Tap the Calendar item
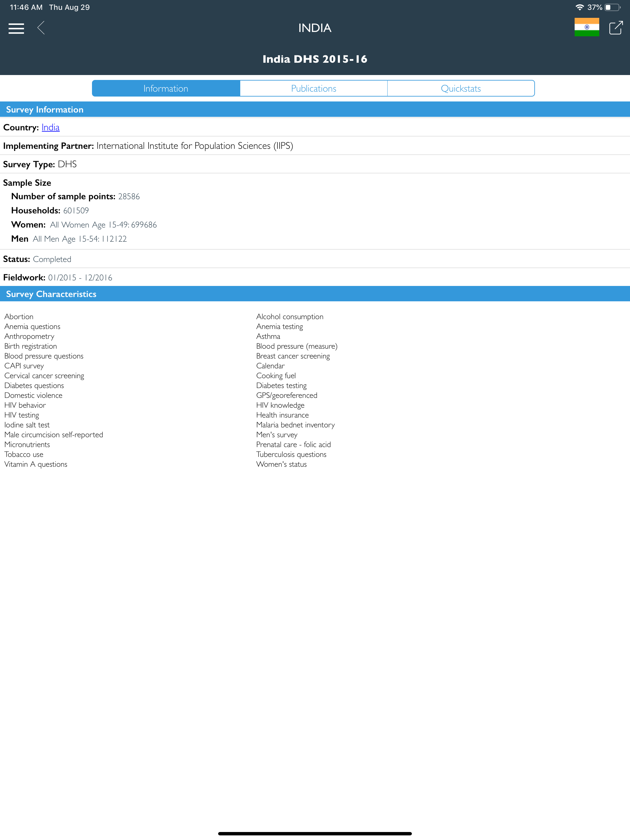The width and height of the screenshot is (630, 840). [x=270, y=366]
